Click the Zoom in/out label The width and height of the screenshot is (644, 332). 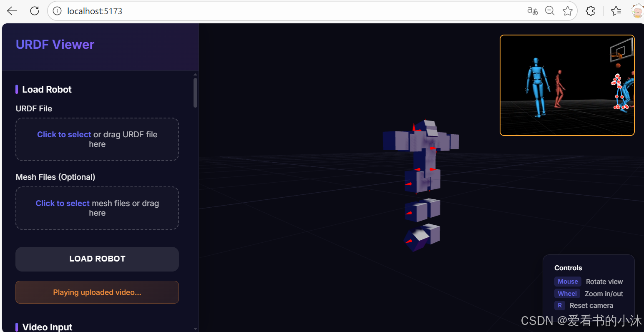604,294
